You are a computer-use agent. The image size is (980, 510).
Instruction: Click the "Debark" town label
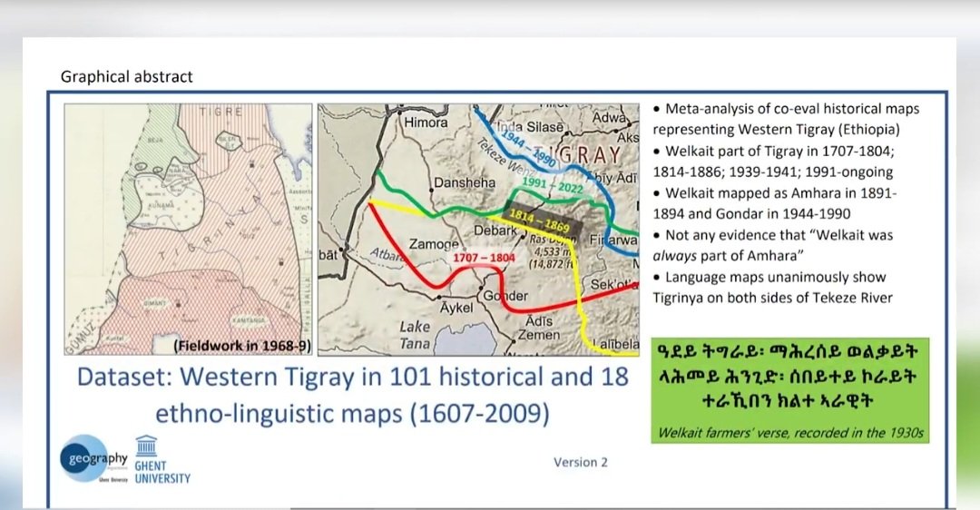pos(495,230)
